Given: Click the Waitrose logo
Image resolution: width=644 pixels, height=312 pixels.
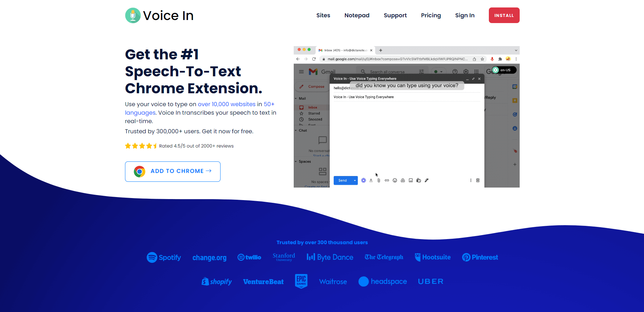Looking at the screenshot, I should click(333, 282).
